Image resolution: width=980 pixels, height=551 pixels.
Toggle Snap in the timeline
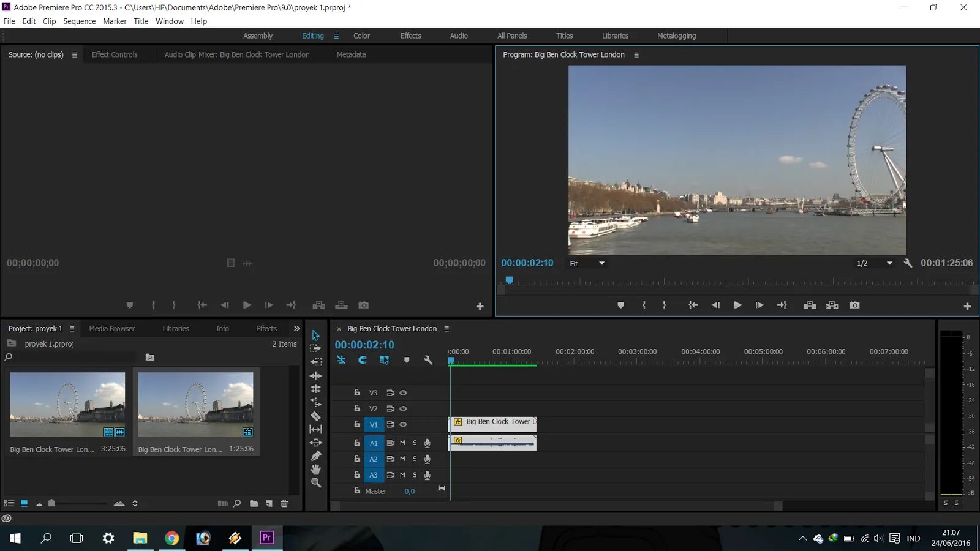[x=363, y=360]
